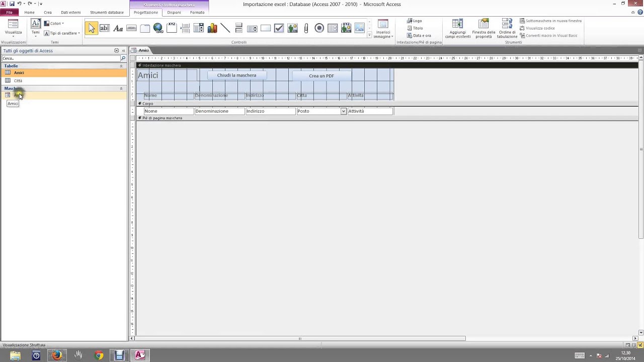644x362 pixels.
Task: Collapse the Tabelle group
Action: pyautogui.click(x=121, y=66)
